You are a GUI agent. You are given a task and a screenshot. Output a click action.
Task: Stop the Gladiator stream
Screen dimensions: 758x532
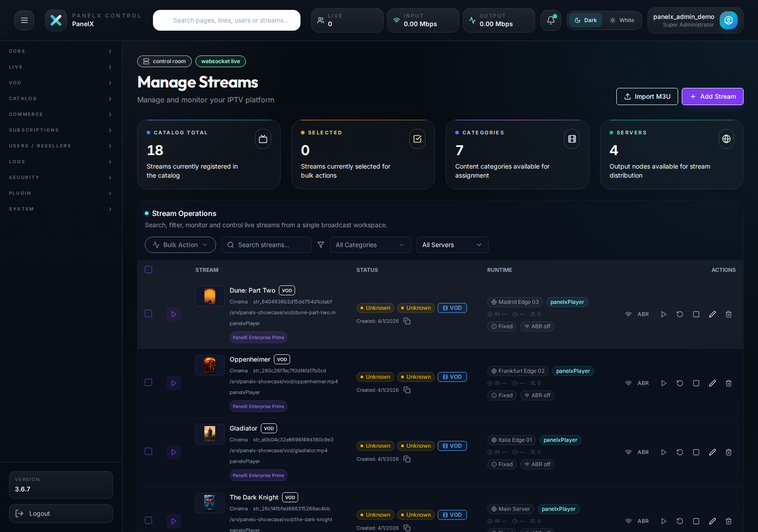(696, 452)
